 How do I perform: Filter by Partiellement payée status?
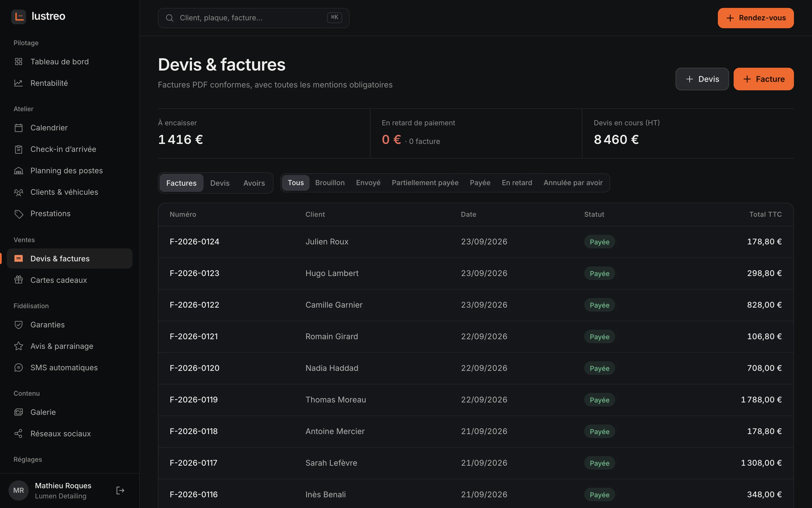coord(425,182)
